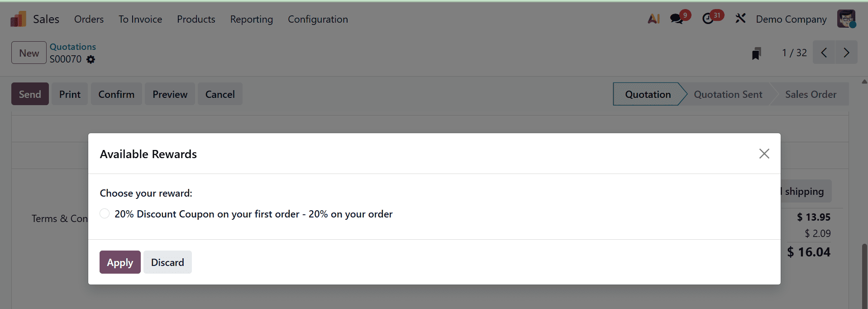The image size is (868, 309).
Task: Switch to the Orders menu
Action: coord(89,19)
